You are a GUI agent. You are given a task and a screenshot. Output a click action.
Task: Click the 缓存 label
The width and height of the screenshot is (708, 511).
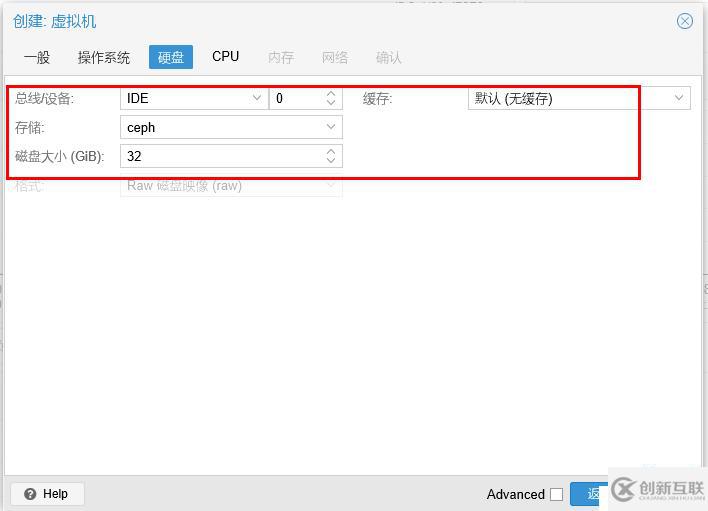[x=377, y=98]
